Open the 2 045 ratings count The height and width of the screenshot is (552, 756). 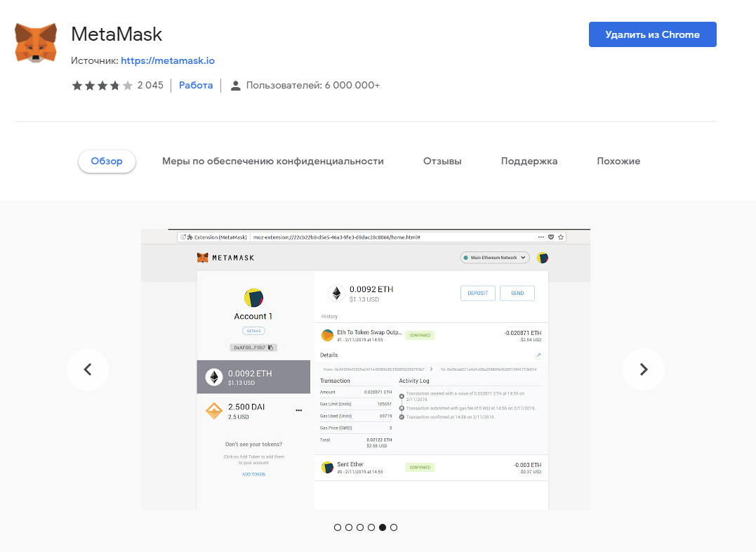(x=150, y=86)
